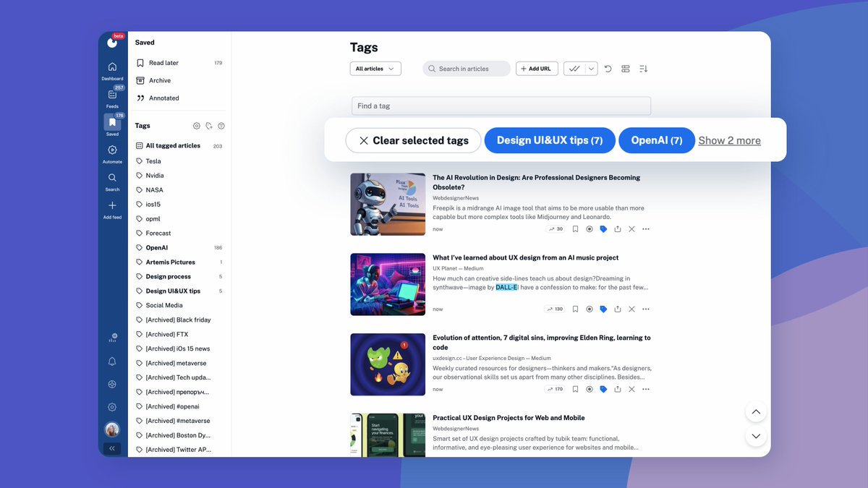Open the mark-as-read dropdown arrow

591,69
